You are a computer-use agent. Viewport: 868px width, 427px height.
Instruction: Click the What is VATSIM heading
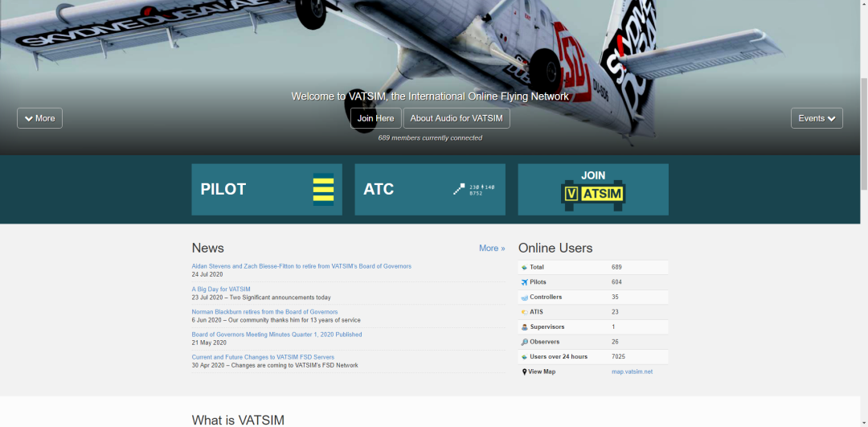coord(238,421)
